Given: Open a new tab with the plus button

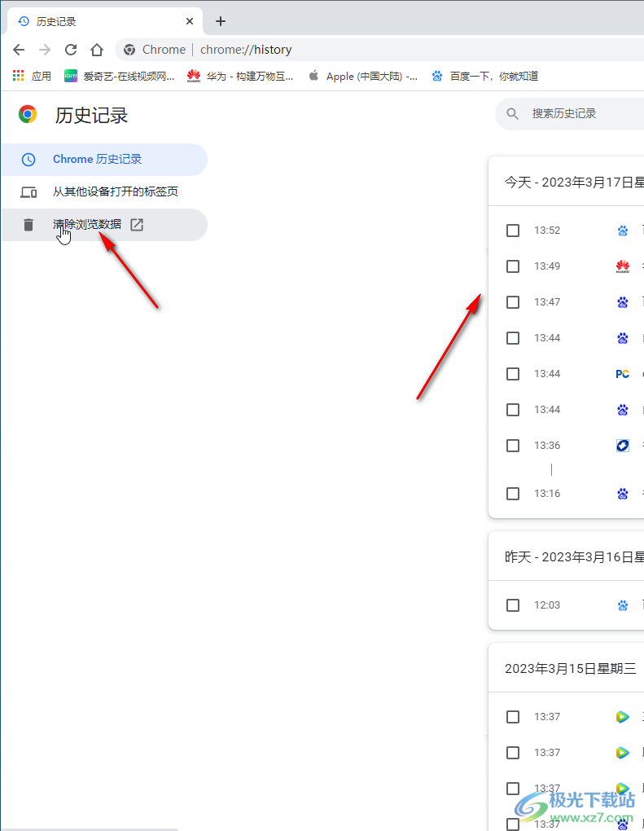Looking at the screenshot, I should tap(221, 21).
